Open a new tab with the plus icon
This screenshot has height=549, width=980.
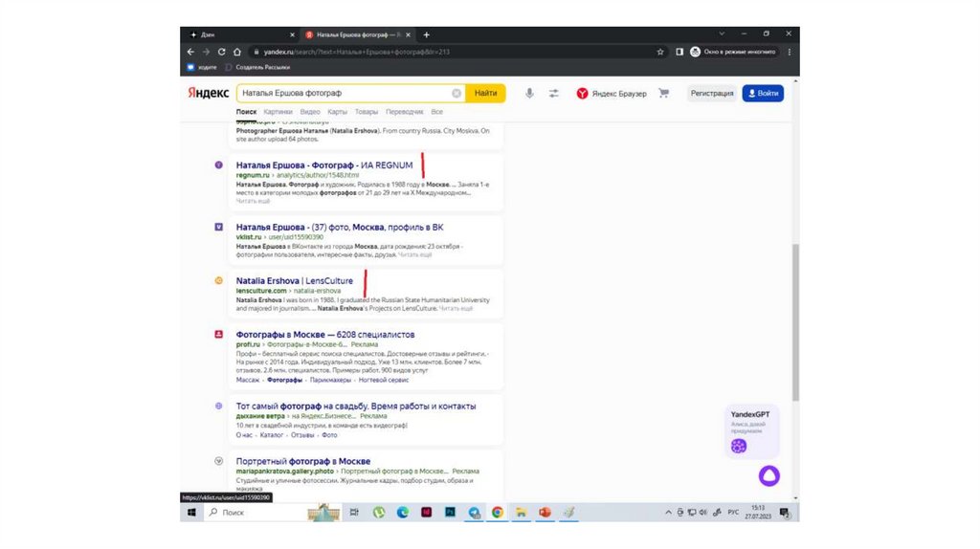[x=426, y=34]
